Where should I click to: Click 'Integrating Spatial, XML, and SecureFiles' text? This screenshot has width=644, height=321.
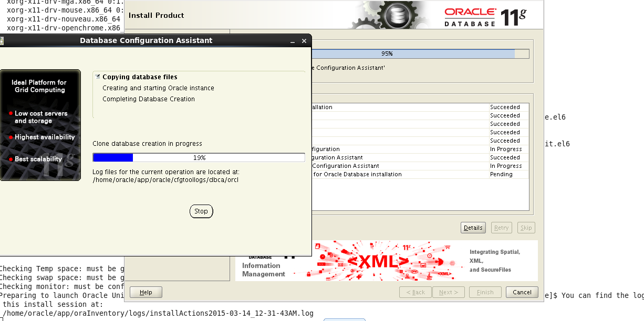click(495, 261)
